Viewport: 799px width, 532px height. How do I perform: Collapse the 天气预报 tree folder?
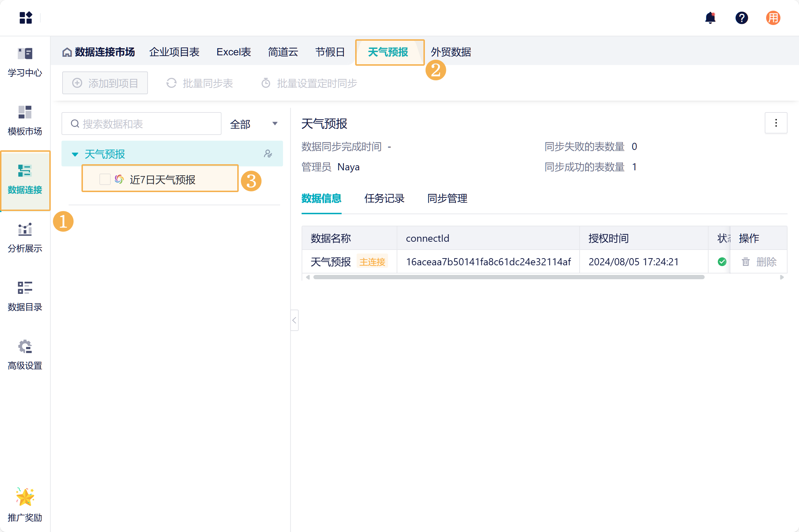75,154
